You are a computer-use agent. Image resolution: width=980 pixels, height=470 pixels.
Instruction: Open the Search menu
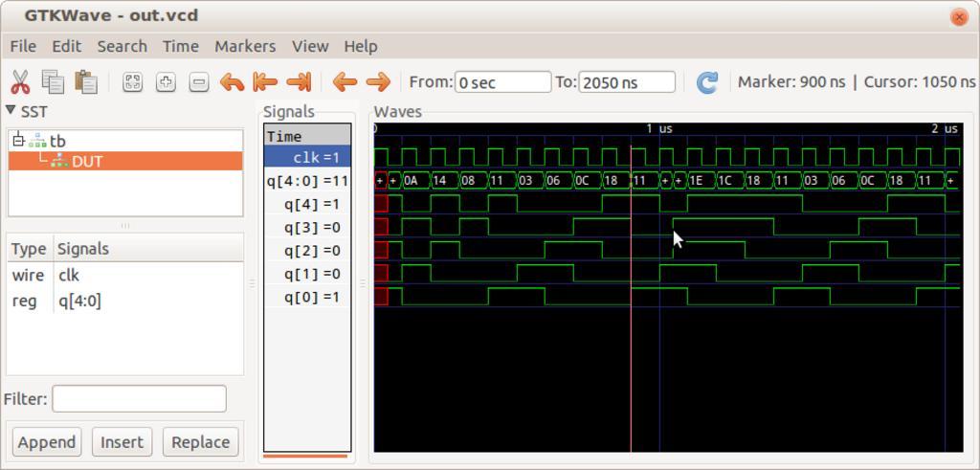[122, 46]
